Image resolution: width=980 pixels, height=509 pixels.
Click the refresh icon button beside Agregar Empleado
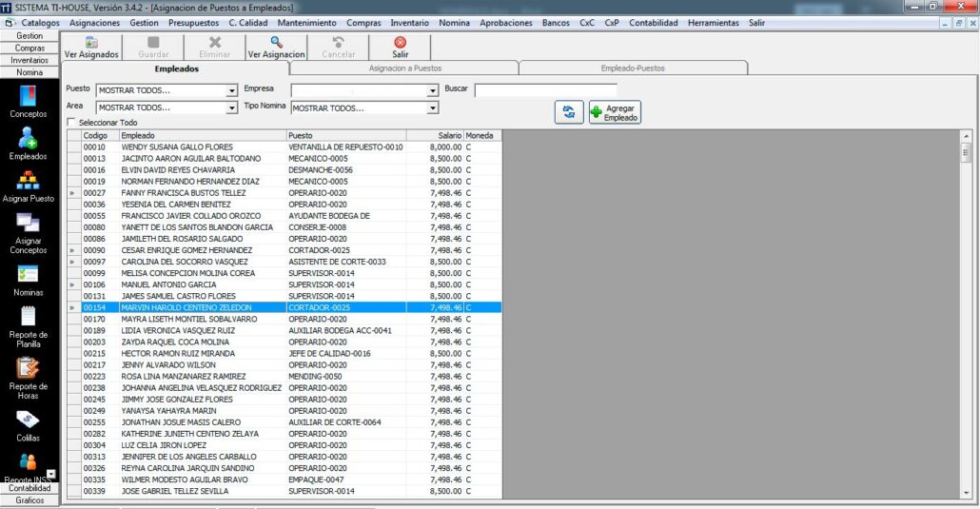(x=569, y=112)
